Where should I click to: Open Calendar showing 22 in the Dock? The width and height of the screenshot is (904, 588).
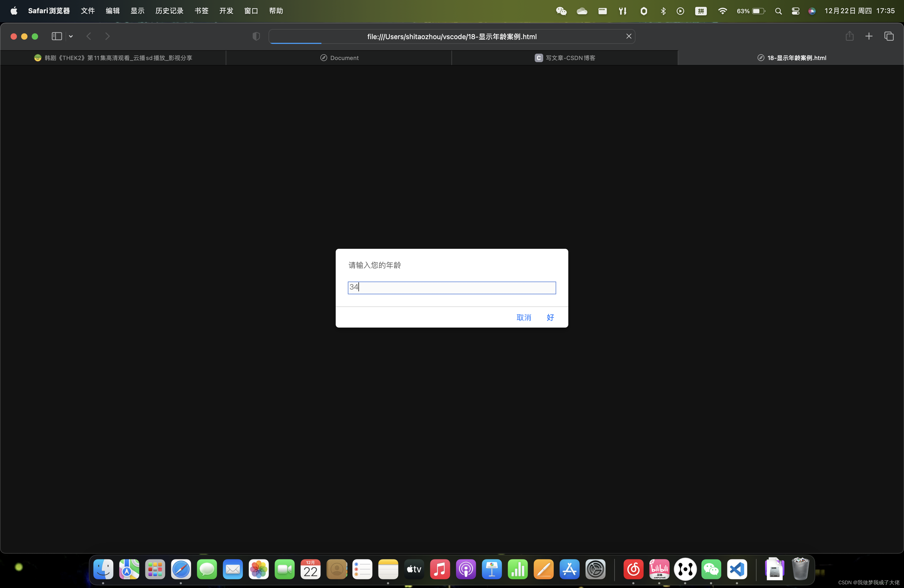coord(310,569)
